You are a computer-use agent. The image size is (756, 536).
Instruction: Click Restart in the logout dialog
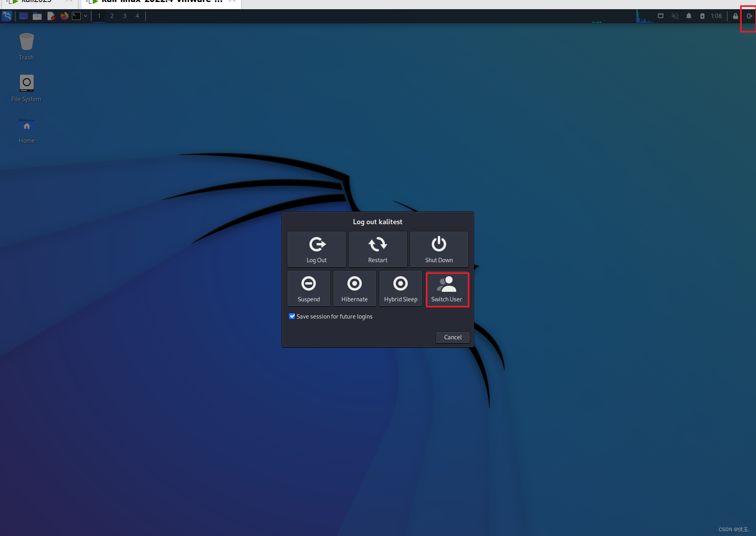[x=378, y=249]
